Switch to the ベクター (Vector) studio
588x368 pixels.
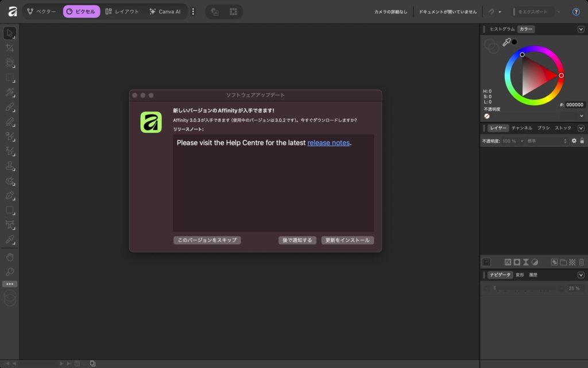(41, 11)
